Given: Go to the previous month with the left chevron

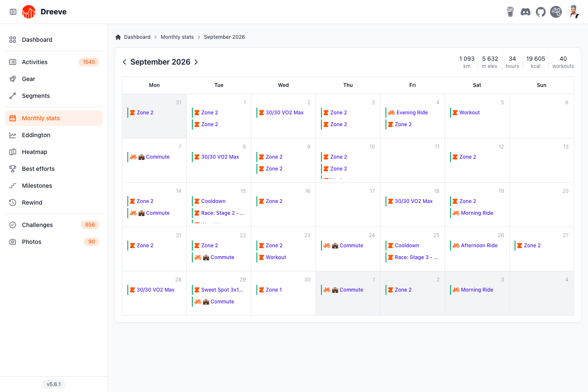Looking at the screenshot, I should coord(124,62).
